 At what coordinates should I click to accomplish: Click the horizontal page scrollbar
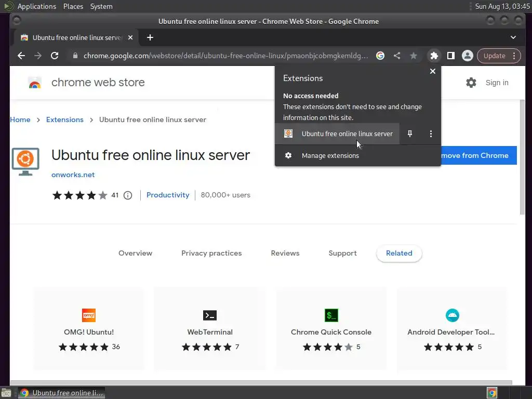261,382
